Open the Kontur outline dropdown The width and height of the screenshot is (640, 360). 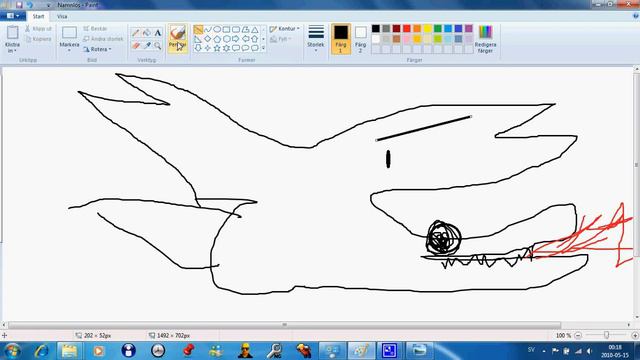click(x=284, y=29)
